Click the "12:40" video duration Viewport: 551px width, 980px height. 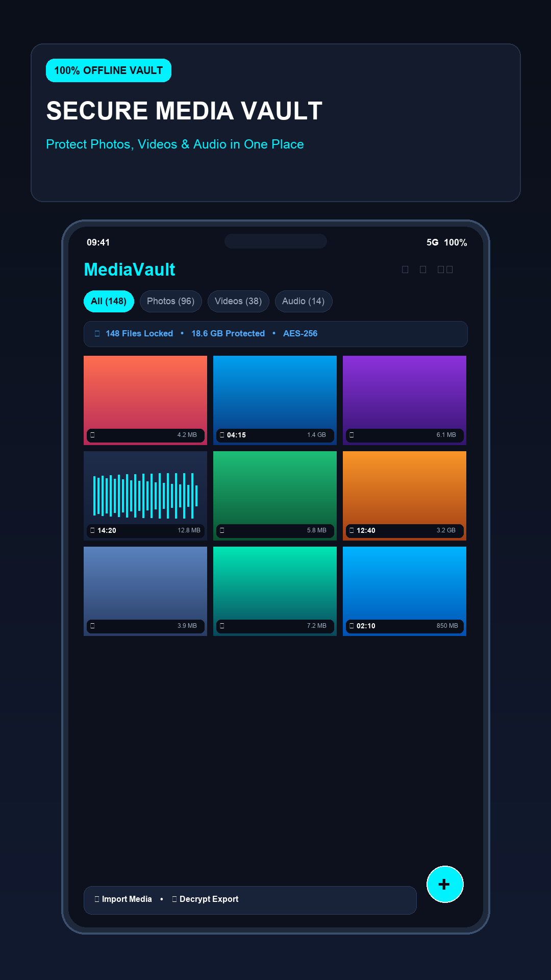click(x=366, y=530)
